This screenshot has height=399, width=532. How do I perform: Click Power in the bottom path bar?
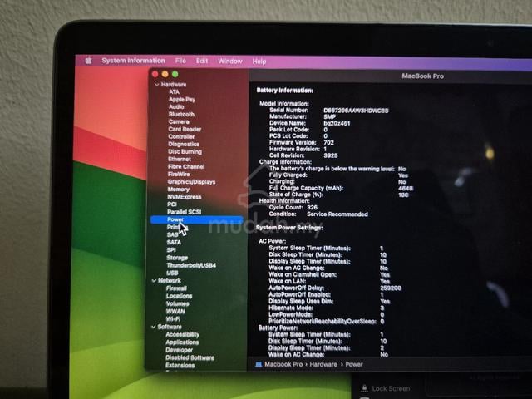[354, 364]
